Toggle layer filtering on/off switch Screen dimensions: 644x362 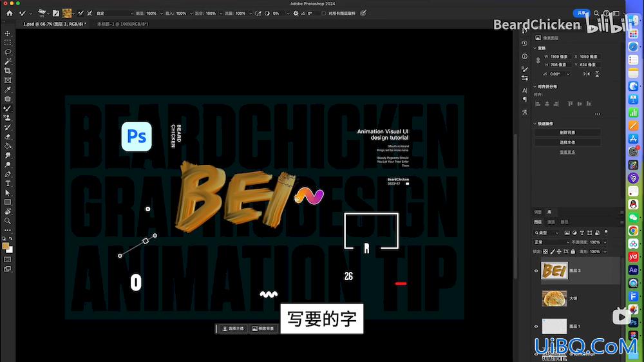coord(606,232)
